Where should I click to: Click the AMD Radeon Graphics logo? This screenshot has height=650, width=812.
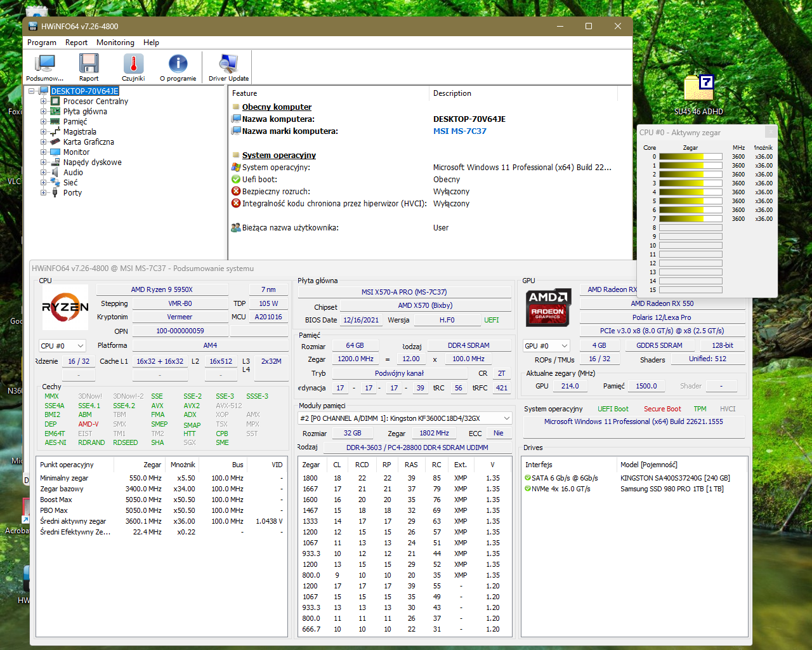pyautogui.click(x=548, y=308)
